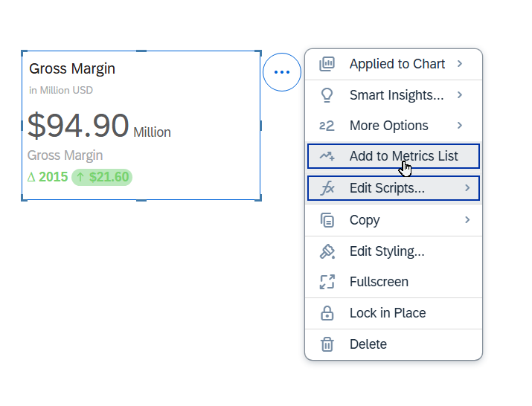Click the 'in Million USD' subtitle
Screen dimensions: 532x406
61,91
